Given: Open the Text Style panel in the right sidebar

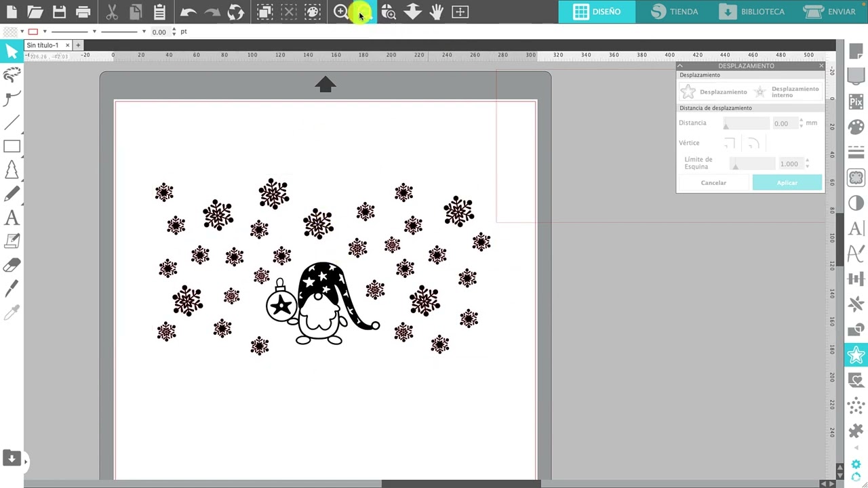Looking at the screenshot, I should [x=856, y=228].
